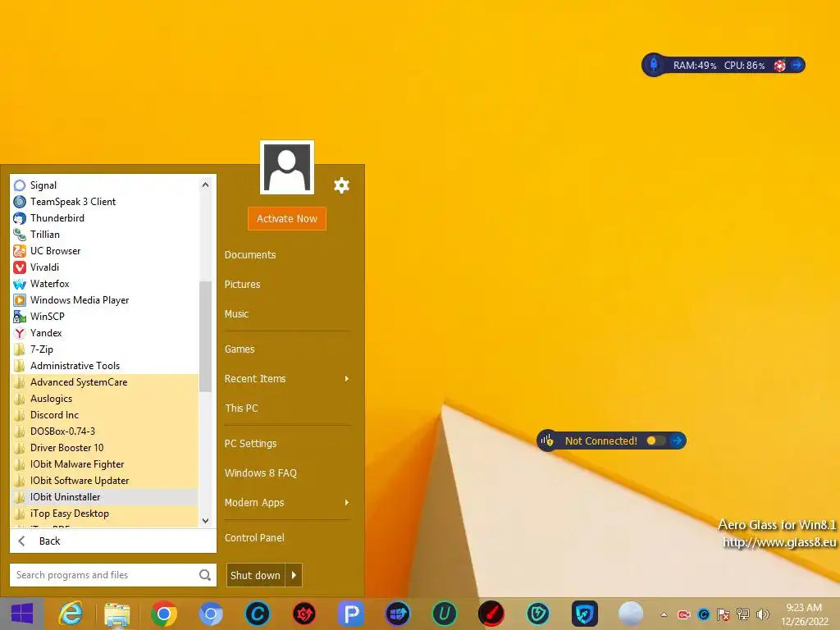This screenshot has height=630, width=840.
Task: Open UC Browser
Action: (x=104, y=251)
